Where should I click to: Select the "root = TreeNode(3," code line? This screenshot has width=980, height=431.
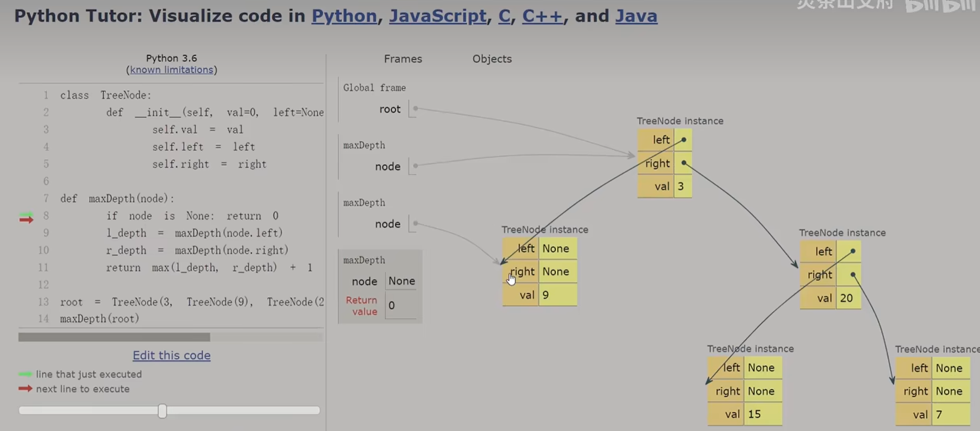click(x=192, y=302)
